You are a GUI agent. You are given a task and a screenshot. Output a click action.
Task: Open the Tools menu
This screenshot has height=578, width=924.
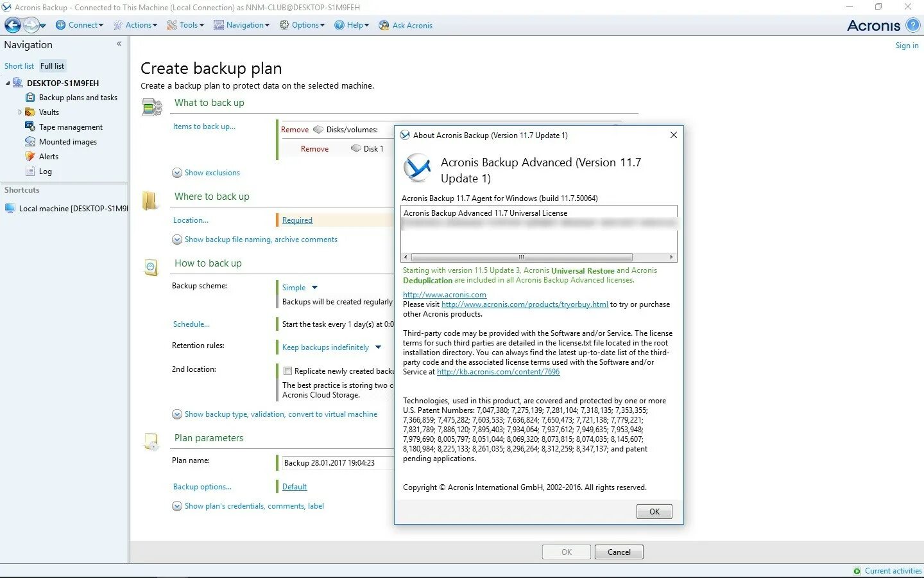click(185, 25)
